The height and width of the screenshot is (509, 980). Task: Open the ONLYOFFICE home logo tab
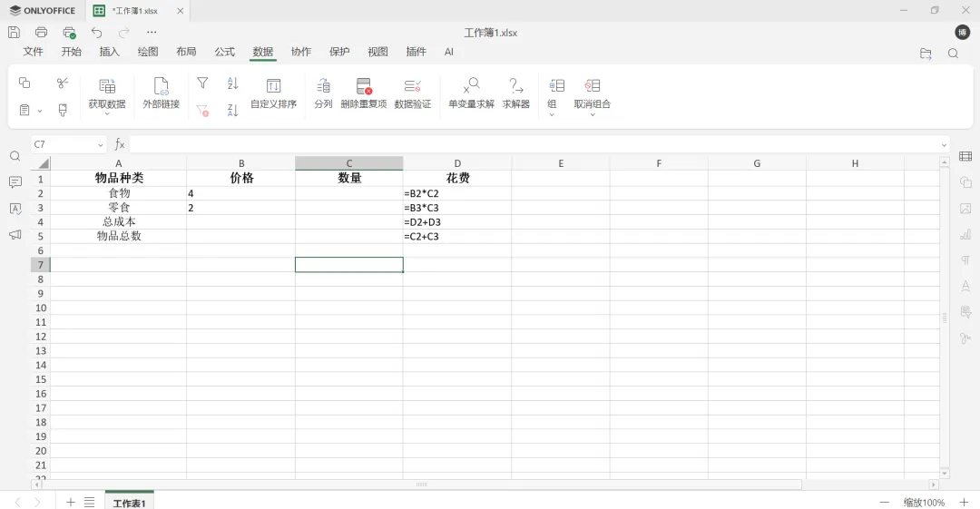pyautogui.click(x=43, y=11)
